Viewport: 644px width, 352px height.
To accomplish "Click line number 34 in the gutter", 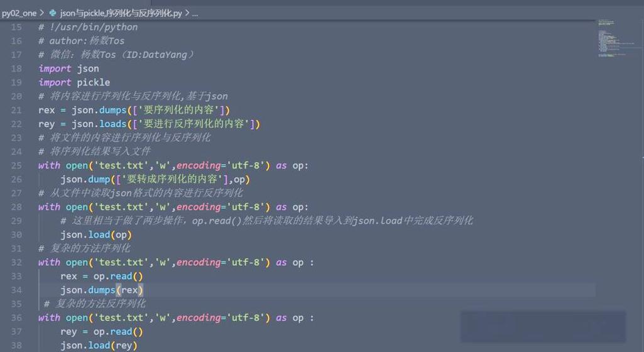I will click(x=16, y=290).
